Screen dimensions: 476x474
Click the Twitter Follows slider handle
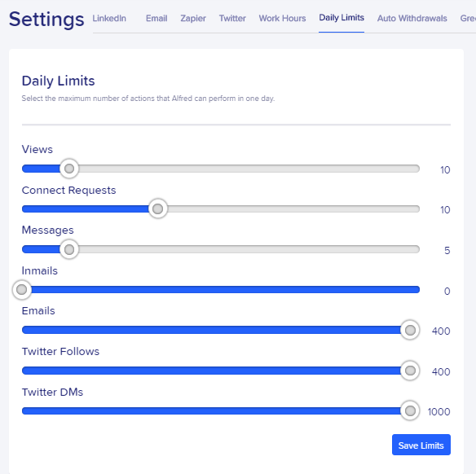click(x=410, y=371)
